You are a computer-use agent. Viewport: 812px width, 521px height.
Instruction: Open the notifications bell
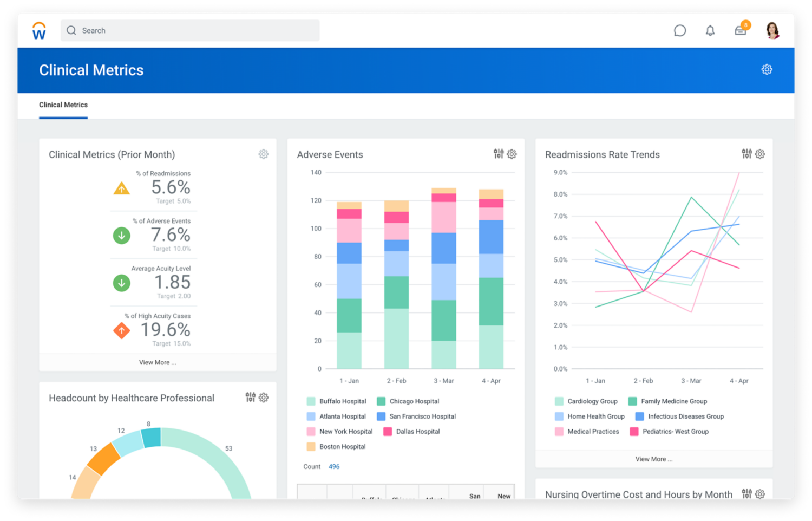710,31
